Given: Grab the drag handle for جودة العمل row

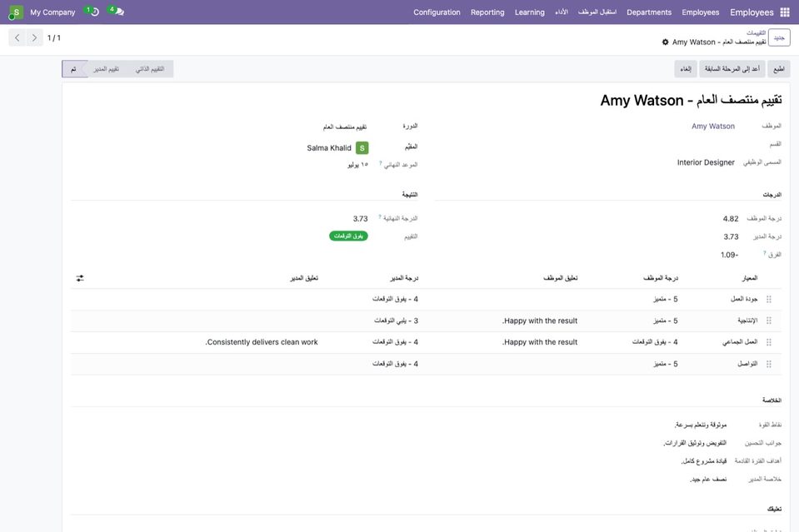Looking at the screenshot, I should coord(769,300).
